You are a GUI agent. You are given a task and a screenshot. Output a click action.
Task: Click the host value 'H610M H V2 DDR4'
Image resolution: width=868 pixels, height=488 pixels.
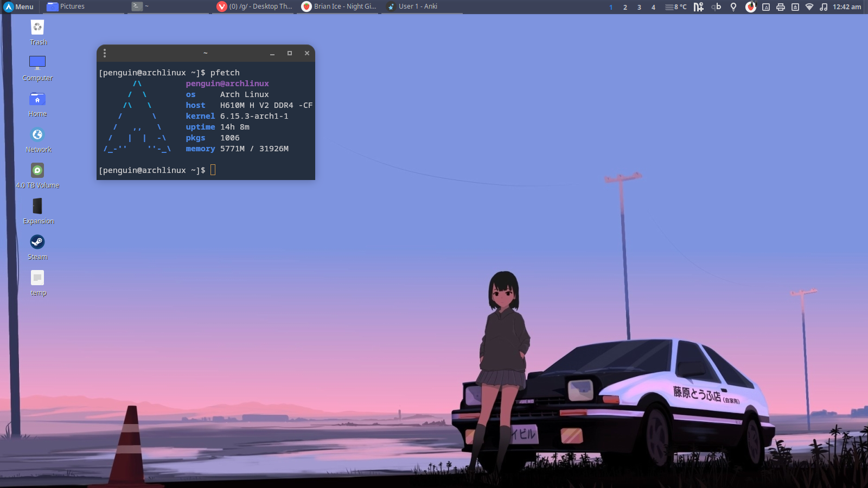(x=257, y=105)
